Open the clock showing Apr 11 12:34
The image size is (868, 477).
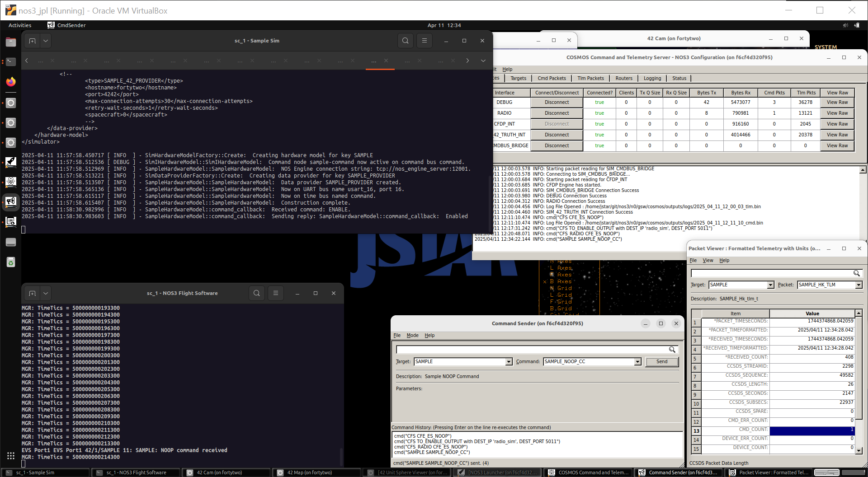coord(444,25)
